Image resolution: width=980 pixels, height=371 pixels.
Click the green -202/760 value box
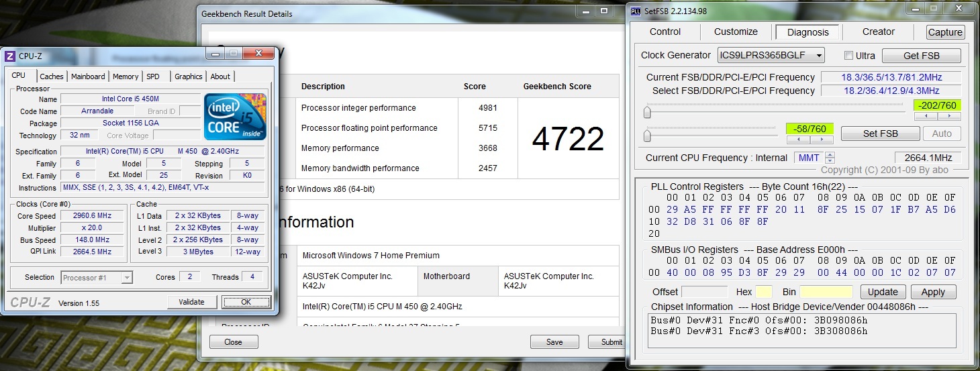[x=937, y=105]
